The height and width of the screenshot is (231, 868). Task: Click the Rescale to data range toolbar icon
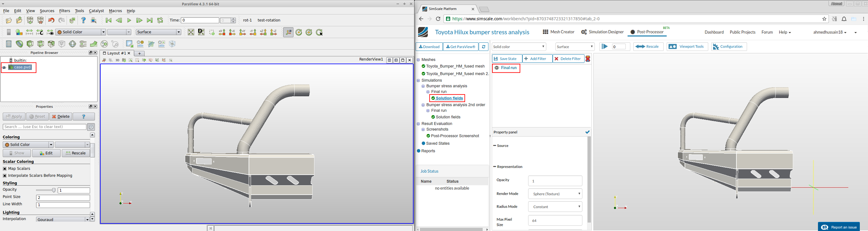30,32
